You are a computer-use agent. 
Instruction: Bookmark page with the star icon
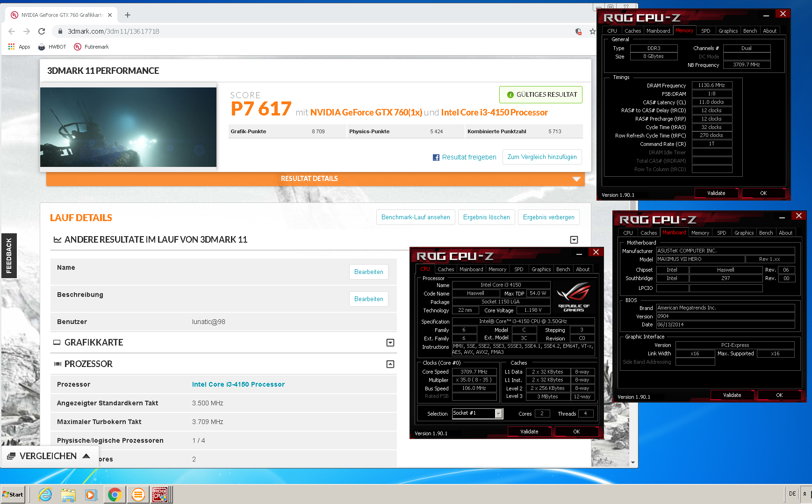click(592, 31)
